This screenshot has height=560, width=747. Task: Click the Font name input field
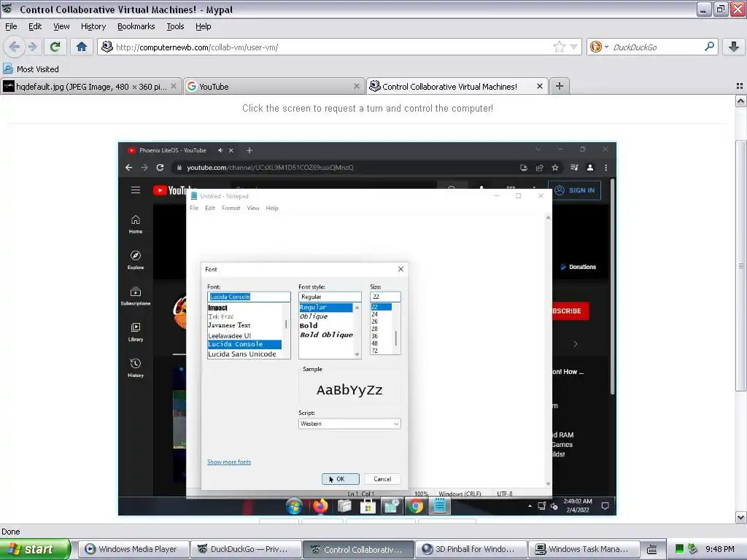coord(249,297)
